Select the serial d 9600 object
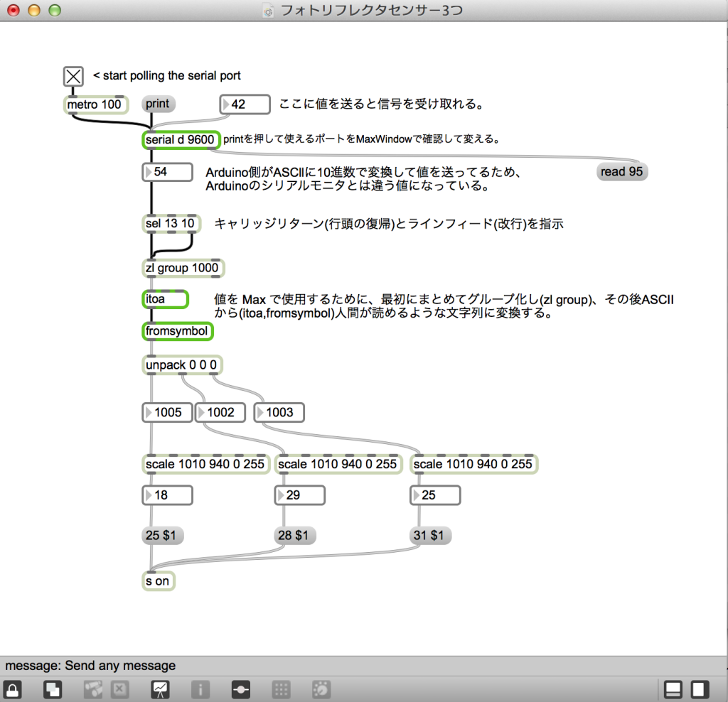This screenshot has width=728, height=702. click(180, 140)
